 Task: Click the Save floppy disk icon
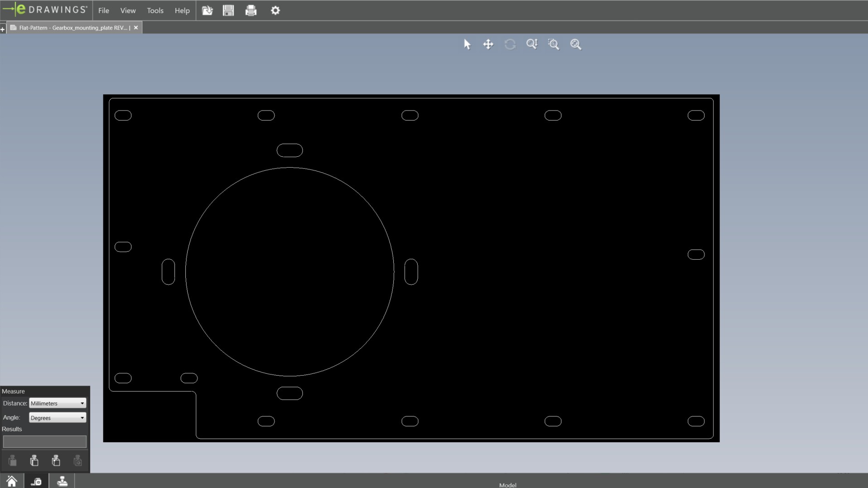point(228,10)
